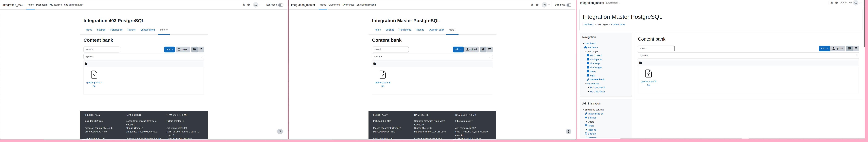Open System context select in middle integration_master window
This screenshot has width=868, height=142.
(x=432, y=57)
